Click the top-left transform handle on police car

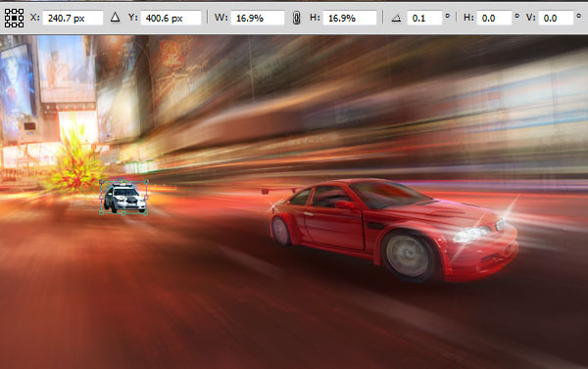tap(101, 182)
